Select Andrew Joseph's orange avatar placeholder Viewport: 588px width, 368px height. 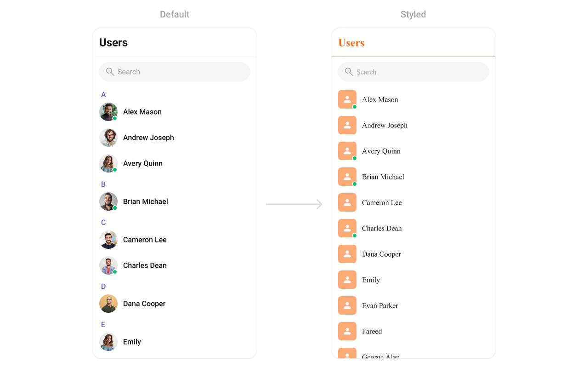[347, 125]
